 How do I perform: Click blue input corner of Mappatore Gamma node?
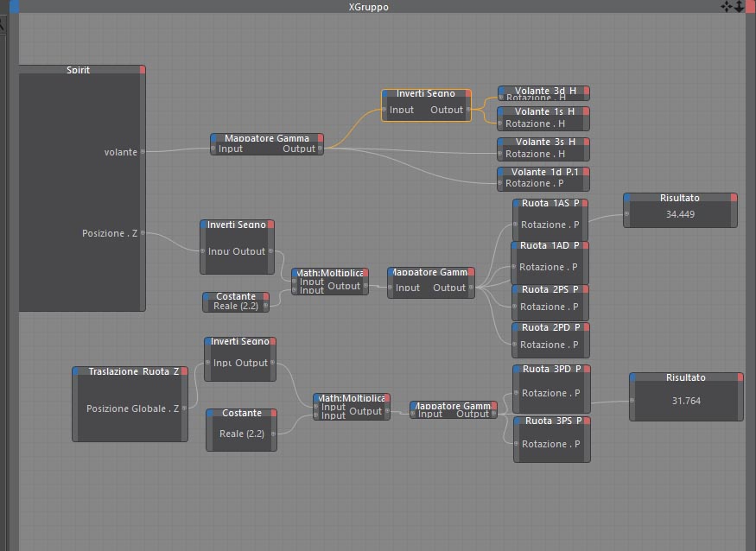click(213, 138)
